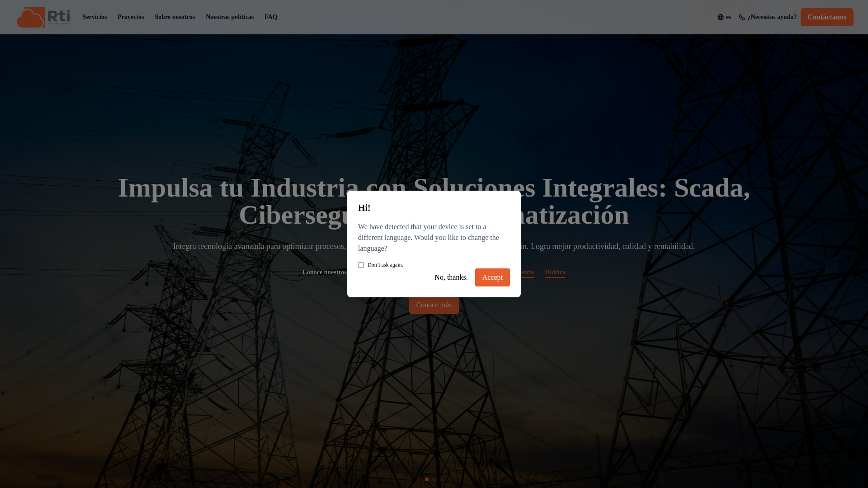Click the Hi! dialog heading
This screenshot has width=868, height=488.
364,208
